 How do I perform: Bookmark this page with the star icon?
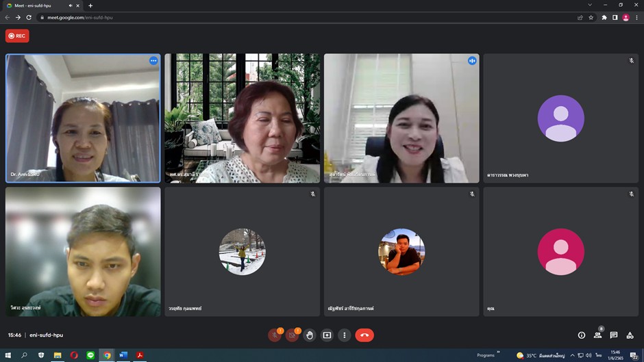pos(591,17)
